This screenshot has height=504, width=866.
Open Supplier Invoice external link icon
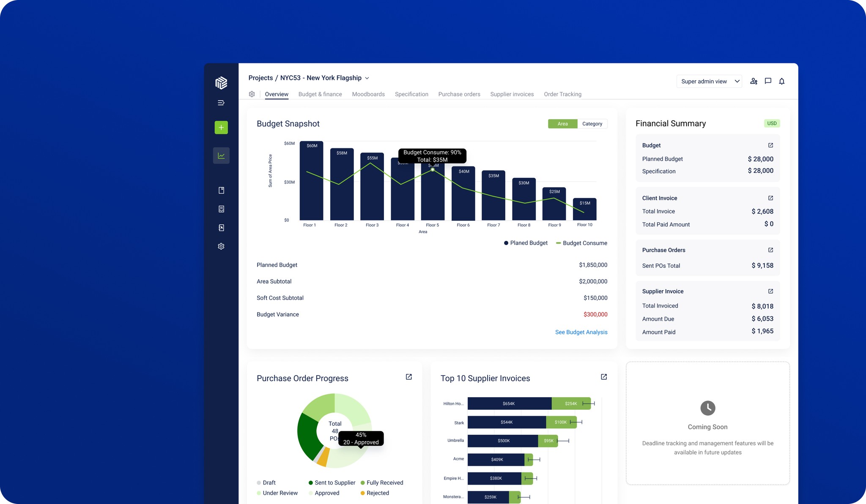tap(770, 292)
